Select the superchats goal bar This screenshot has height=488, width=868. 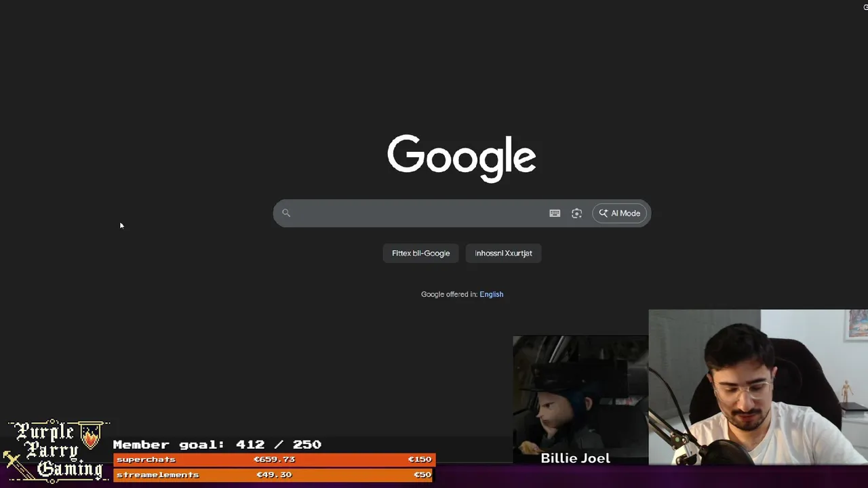click(x=274, y=460)
